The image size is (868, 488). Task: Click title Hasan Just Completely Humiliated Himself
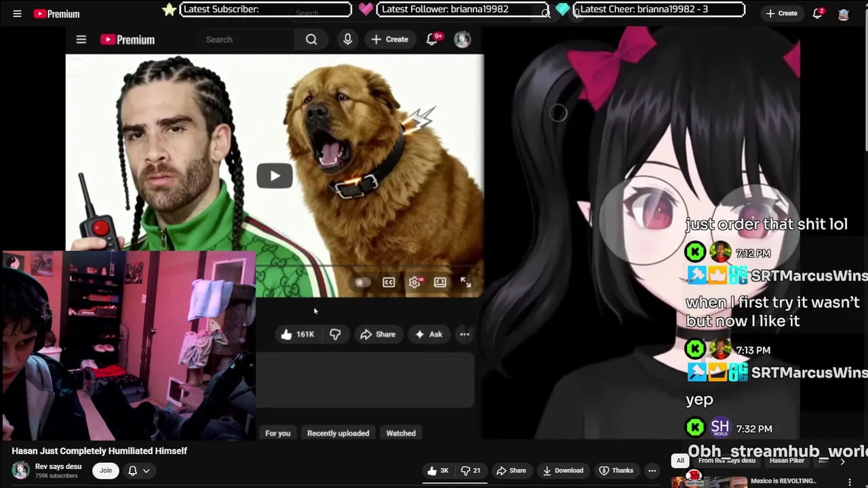[x=99, y=451]
